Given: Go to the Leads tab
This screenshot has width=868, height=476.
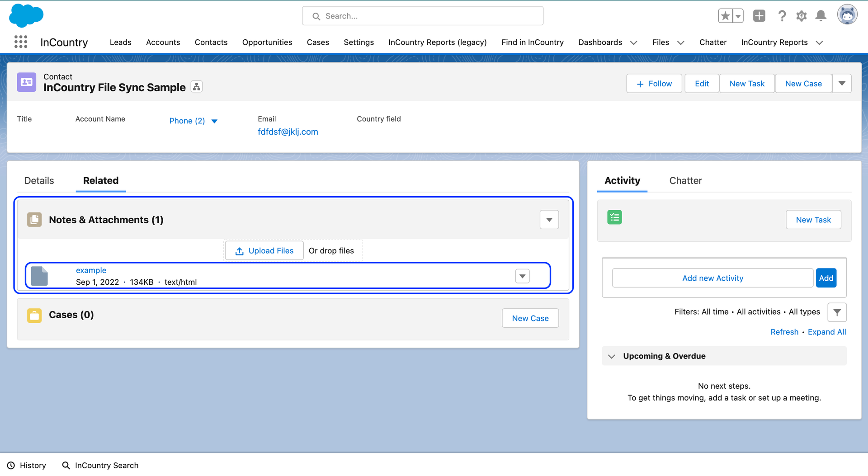Looking at the screenshot, I should click(x=121, y=42).
